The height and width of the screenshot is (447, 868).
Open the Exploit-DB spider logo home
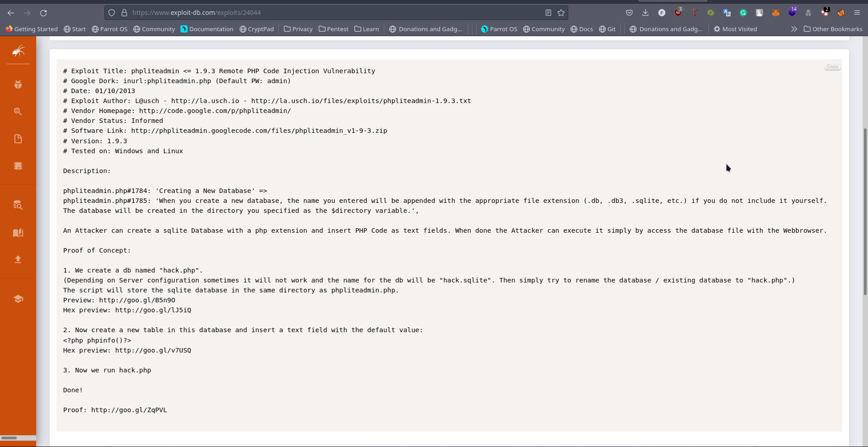click(18, 51)
